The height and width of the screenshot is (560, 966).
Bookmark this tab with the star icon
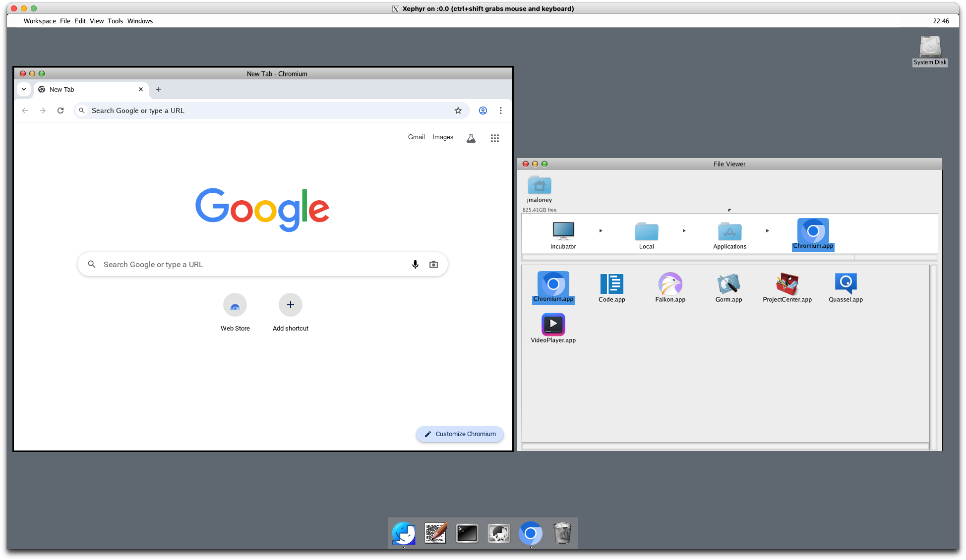(x=458, y=111)
